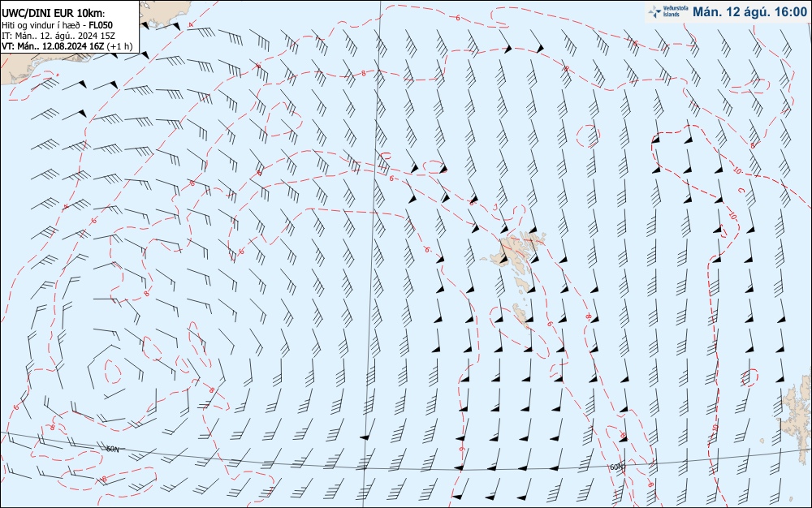Select the 'Hiti og vindur í hæð - FL050' line
The width and height of the screenshot is (812, 508).
[x=57, y=25]
